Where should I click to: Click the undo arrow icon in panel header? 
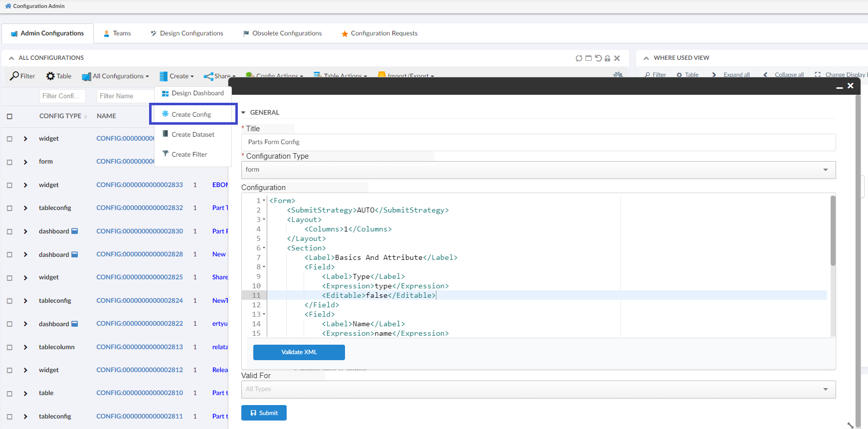coord(598,58)
